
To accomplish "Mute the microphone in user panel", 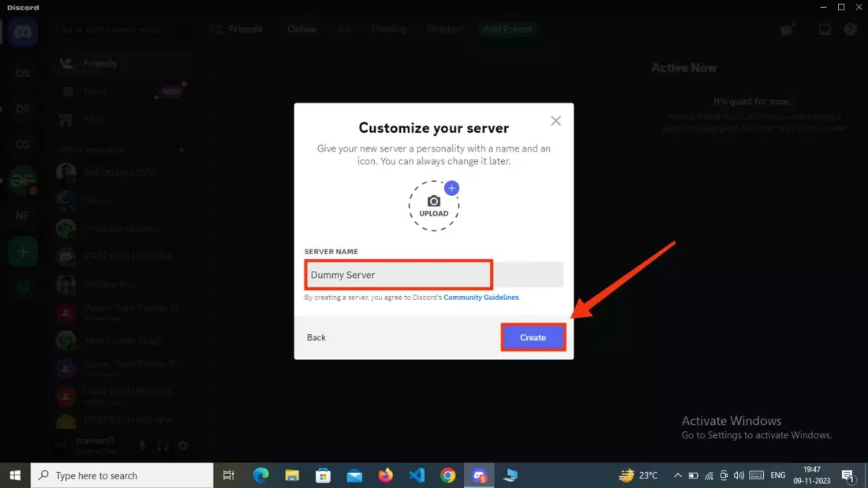I will [x=142, y=445].
